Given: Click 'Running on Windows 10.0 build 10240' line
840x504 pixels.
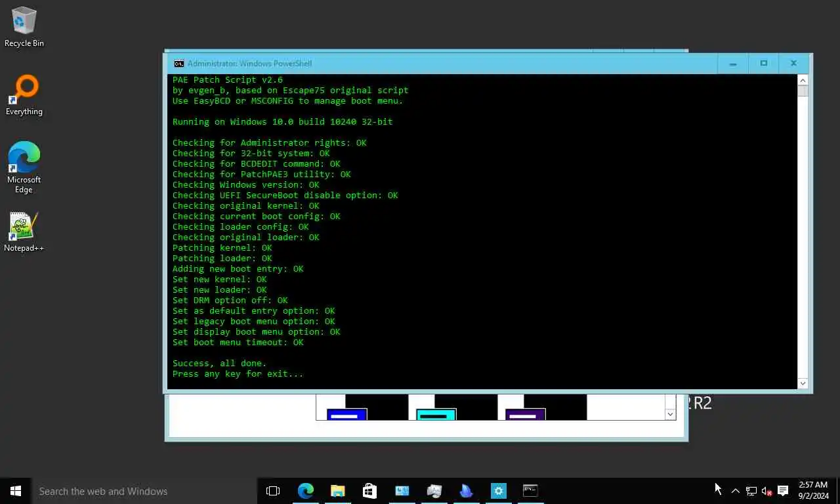Looking at the screenshot, I should 283,122.
